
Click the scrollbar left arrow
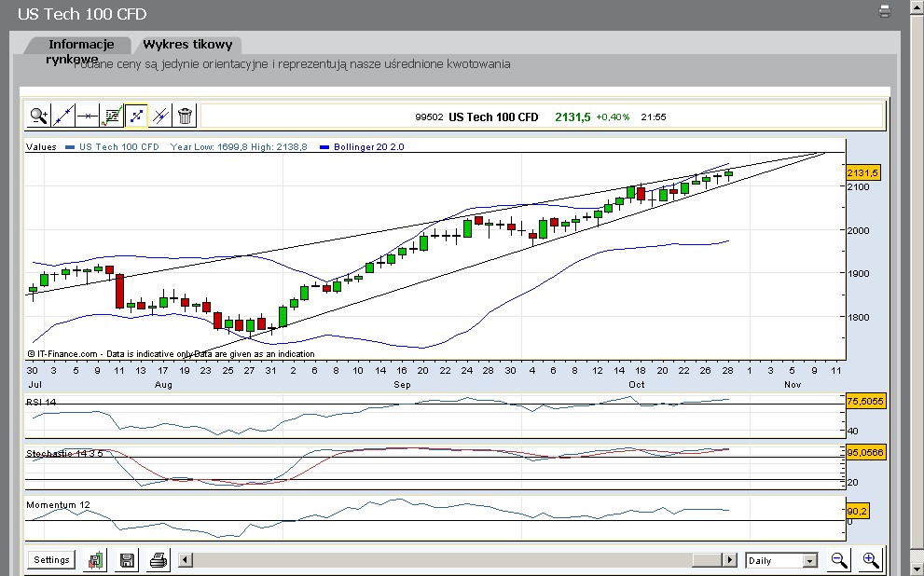(x=186, y=560)
